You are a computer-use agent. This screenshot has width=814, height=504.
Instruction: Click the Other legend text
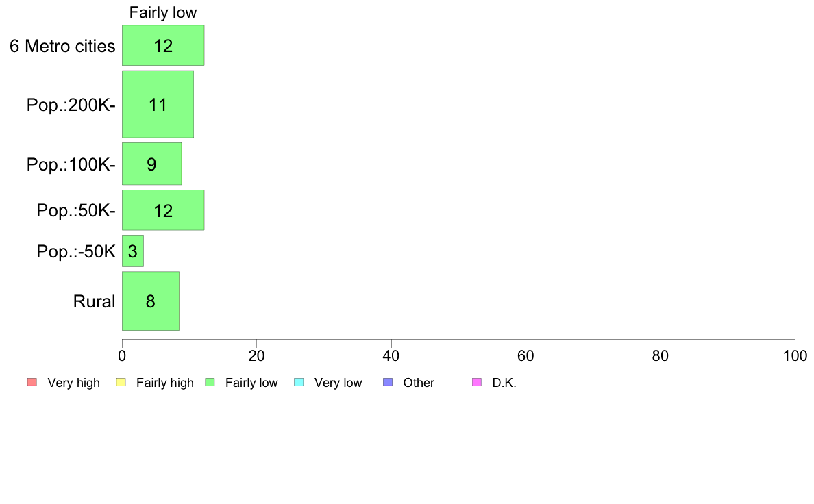click(419, 383)
